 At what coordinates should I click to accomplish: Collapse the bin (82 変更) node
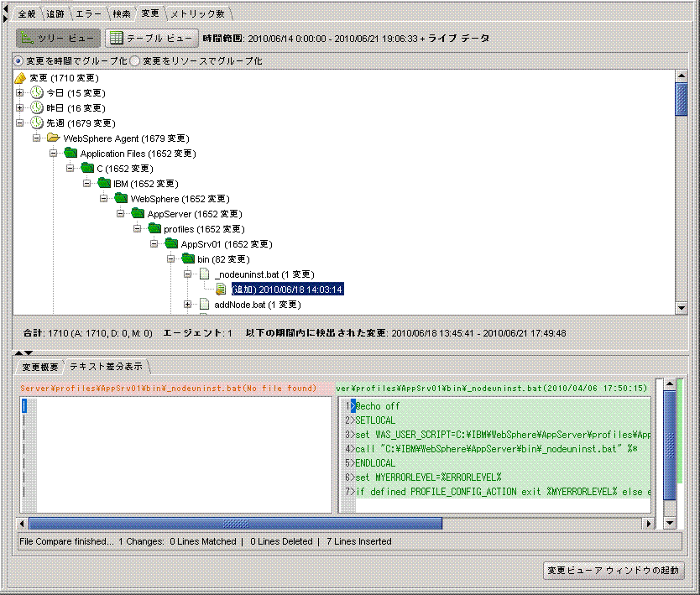click(170, 258)
